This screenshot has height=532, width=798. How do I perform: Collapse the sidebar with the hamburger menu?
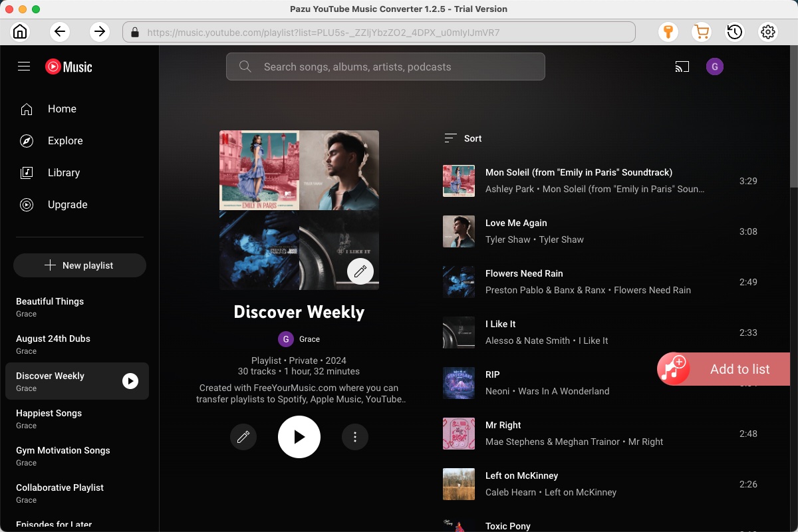tap(24, 66)
